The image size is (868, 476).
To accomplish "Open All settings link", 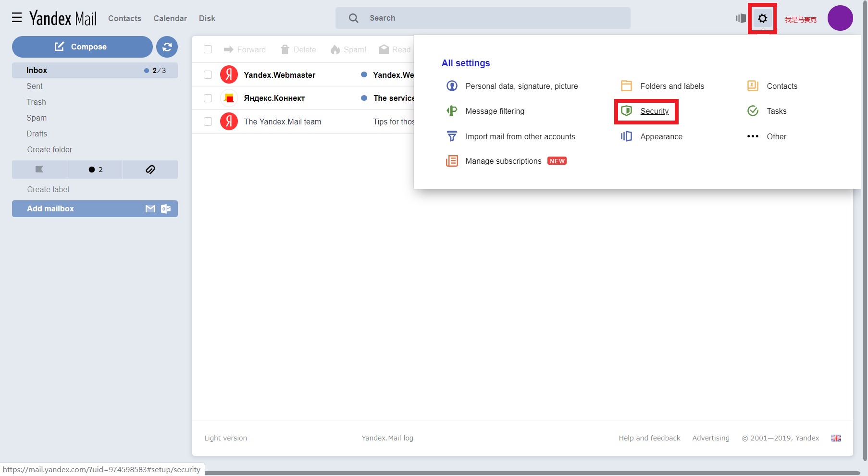I will 466,63.
